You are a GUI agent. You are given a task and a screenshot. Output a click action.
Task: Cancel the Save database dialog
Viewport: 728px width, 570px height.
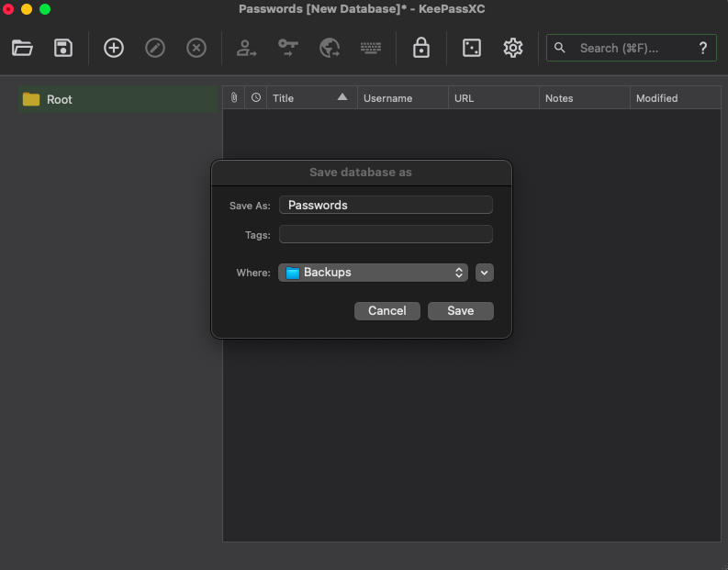386,311
